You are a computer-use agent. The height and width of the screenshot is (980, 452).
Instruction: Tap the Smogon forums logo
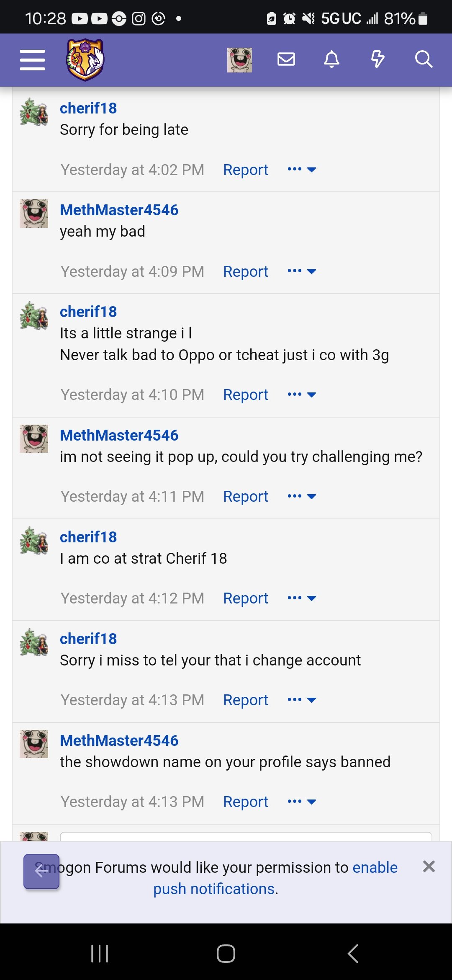85,60
